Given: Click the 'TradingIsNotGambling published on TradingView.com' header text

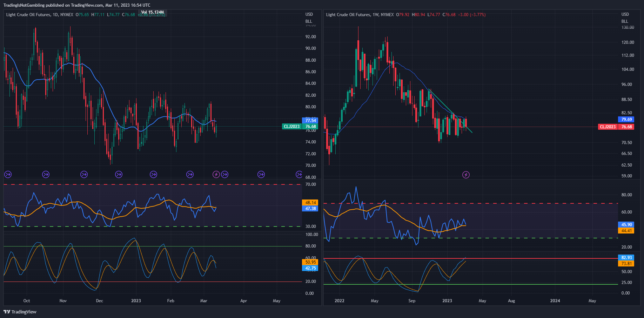Looking at the screenshot, I should click(54, 5).
